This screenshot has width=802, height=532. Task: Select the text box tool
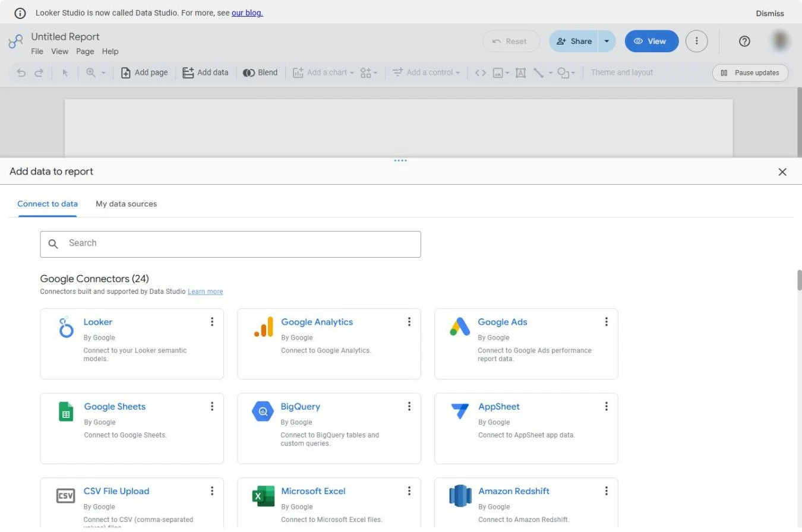click(520, 72)
